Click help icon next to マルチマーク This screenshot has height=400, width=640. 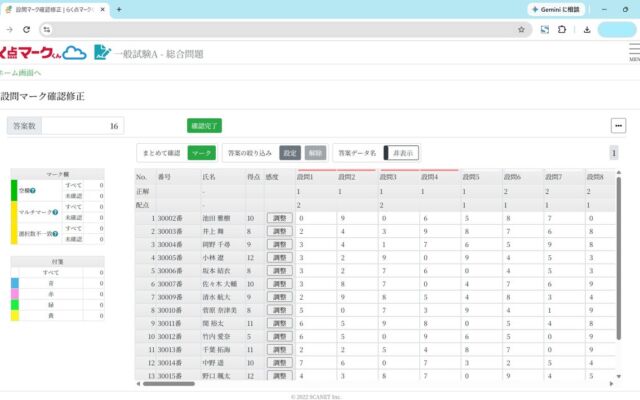pyautogui.click(x=55, y=212)
